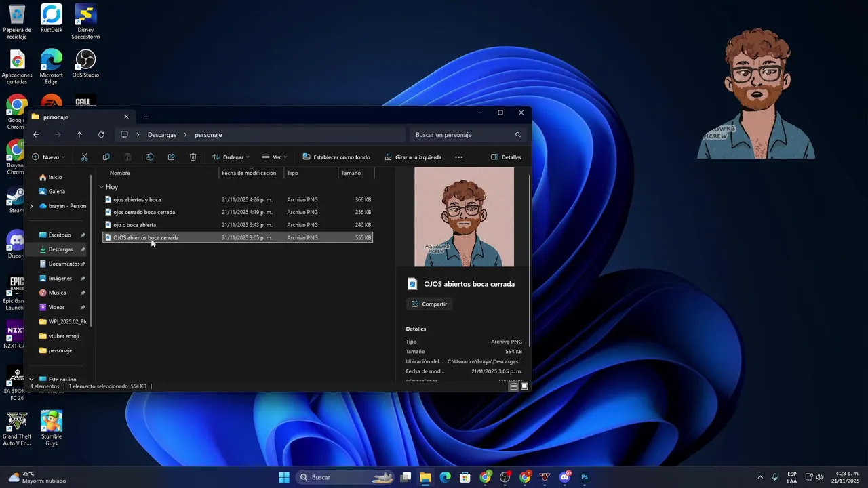Close the personaje tab
Screen dimensions: 868x488
[x=126, y=116]
